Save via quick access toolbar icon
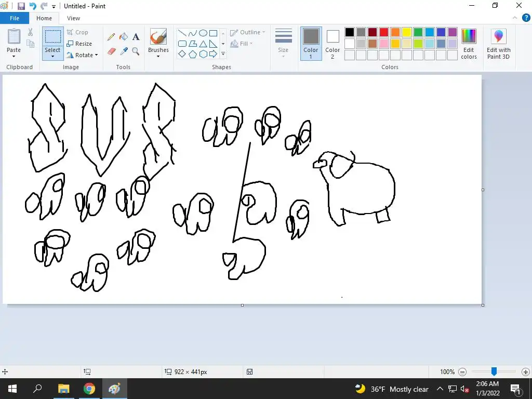Screen dimensions: 532x399 [21, 6]
